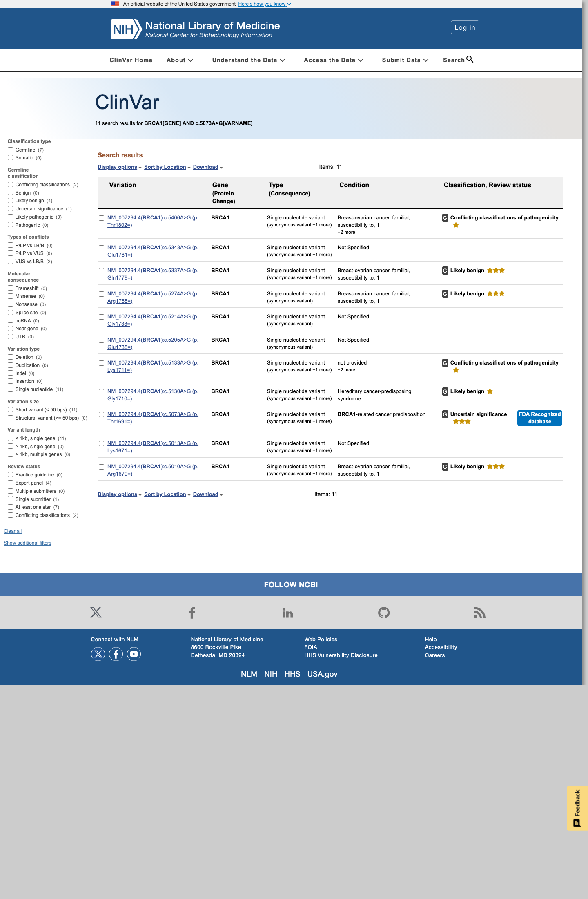588x899 pixels.
Task: Enable the Germline classification type filter
Action: point(11,150)
